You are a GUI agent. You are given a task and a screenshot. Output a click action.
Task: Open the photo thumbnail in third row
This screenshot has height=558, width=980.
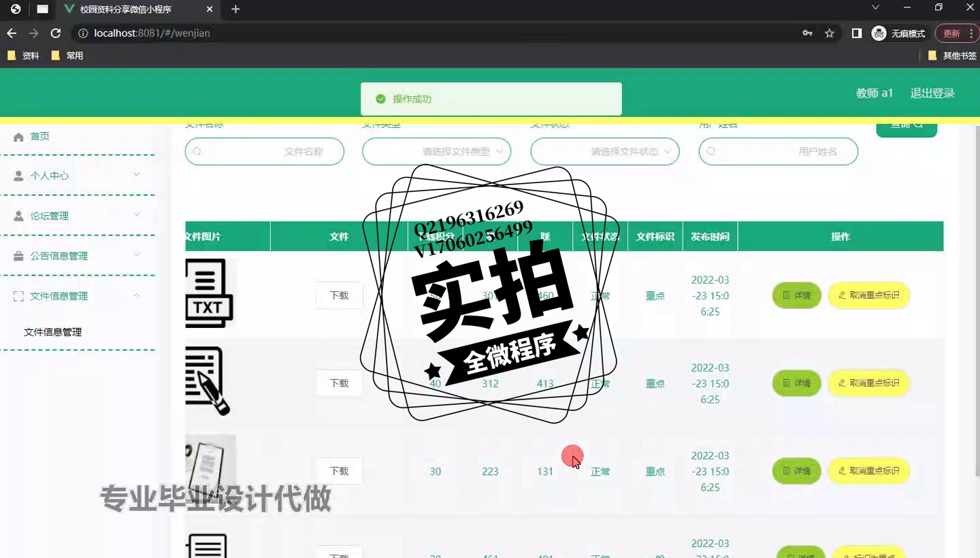click(211, 470)
